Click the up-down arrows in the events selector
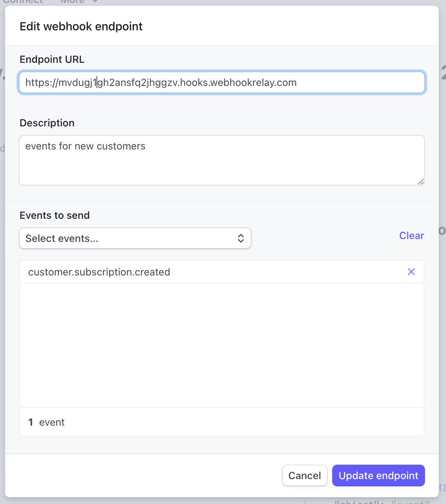This screenshot has width=446, height=504. 240,238
